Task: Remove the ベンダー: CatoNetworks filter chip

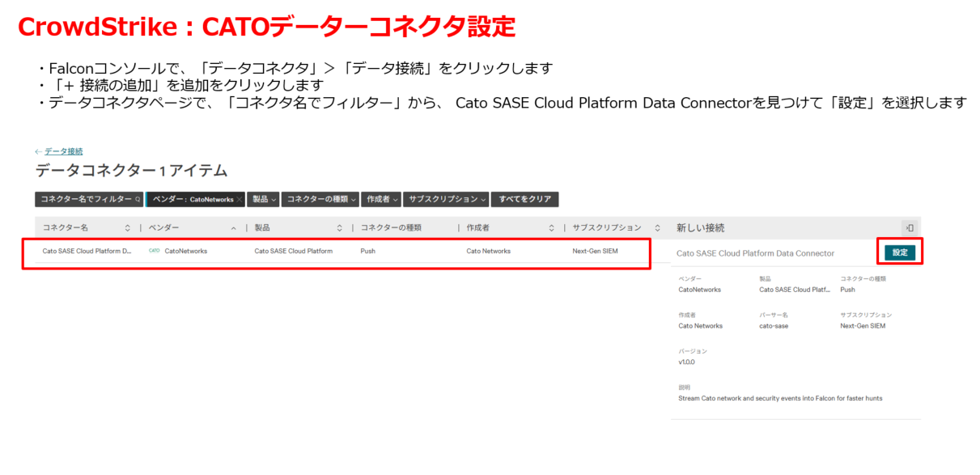Action: (x=240, y=199)
